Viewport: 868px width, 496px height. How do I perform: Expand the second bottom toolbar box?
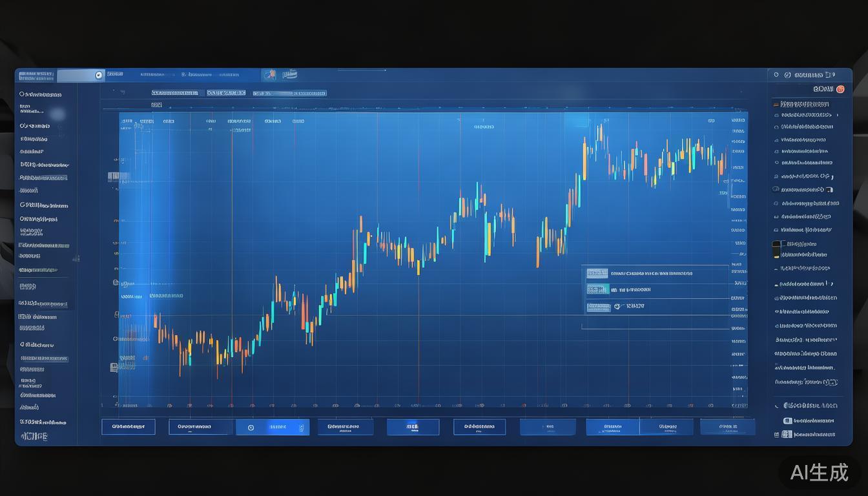click(x=200, y=427)
